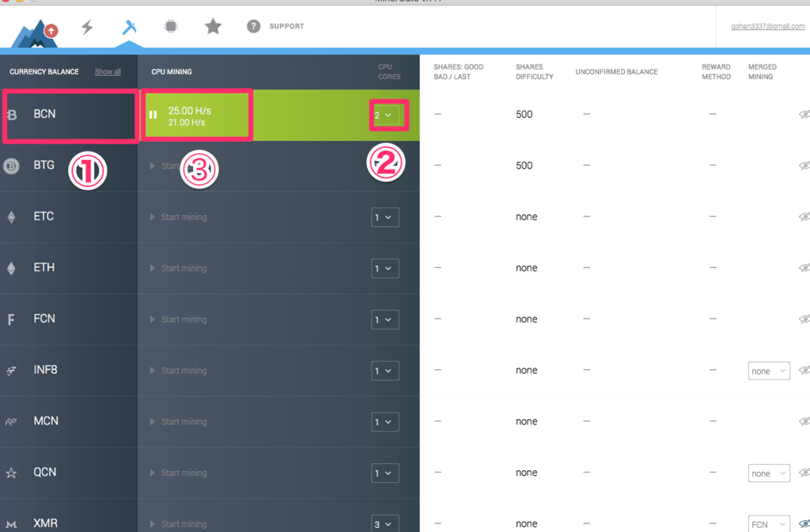810x532 pixels.
Task: Open INF8 CPU cores dropdown
Action: [x=385, y=371]
